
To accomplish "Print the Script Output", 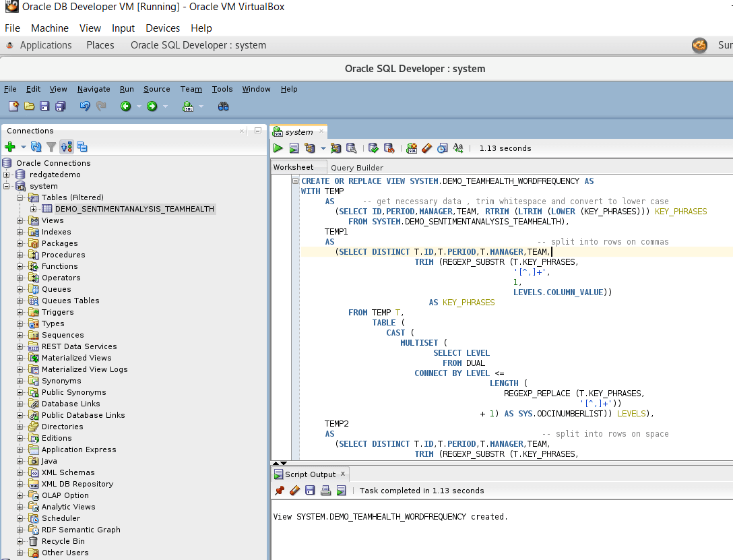I will coord(326,491).
